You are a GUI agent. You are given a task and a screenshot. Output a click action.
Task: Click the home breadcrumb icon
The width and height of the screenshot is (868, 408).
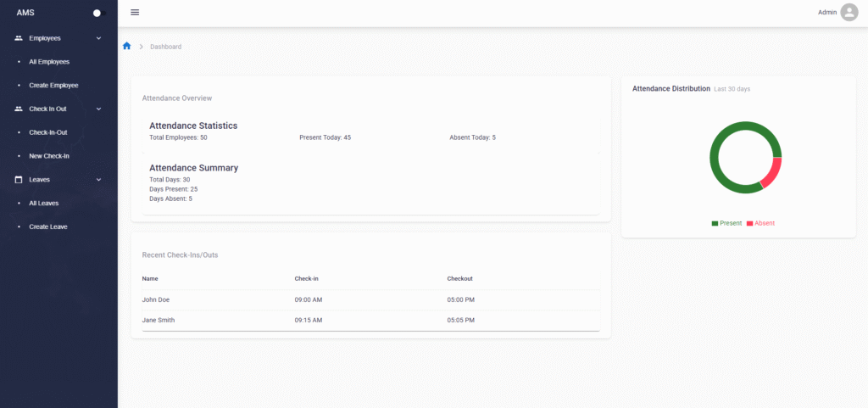(126, 46)
